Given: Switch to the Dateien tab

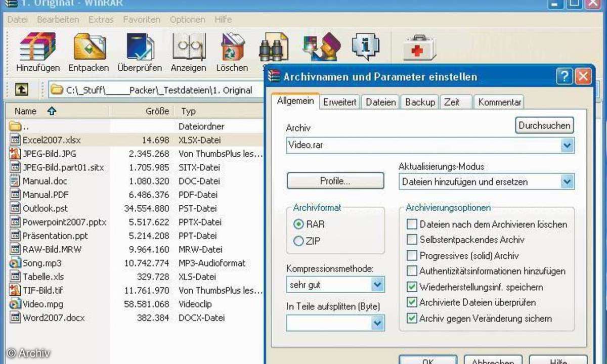Looking at the screenshot, I should [381, 102].
